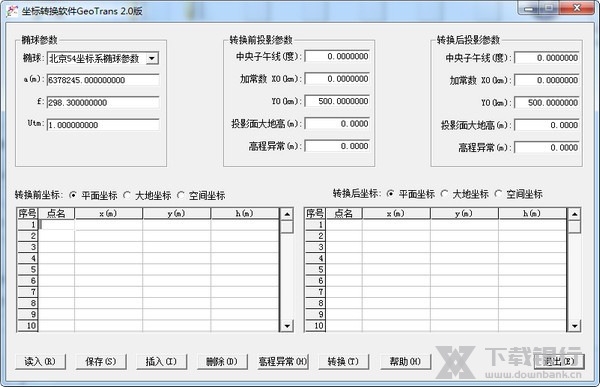Click y(m) column header in left table
The width and height of the screenshot is (600, 387).
tap(177, 214)
